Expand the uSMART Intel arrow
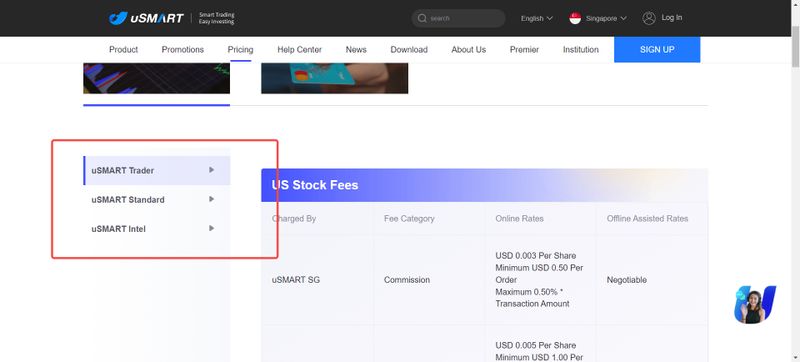800x362 pixels. point(212,228)
